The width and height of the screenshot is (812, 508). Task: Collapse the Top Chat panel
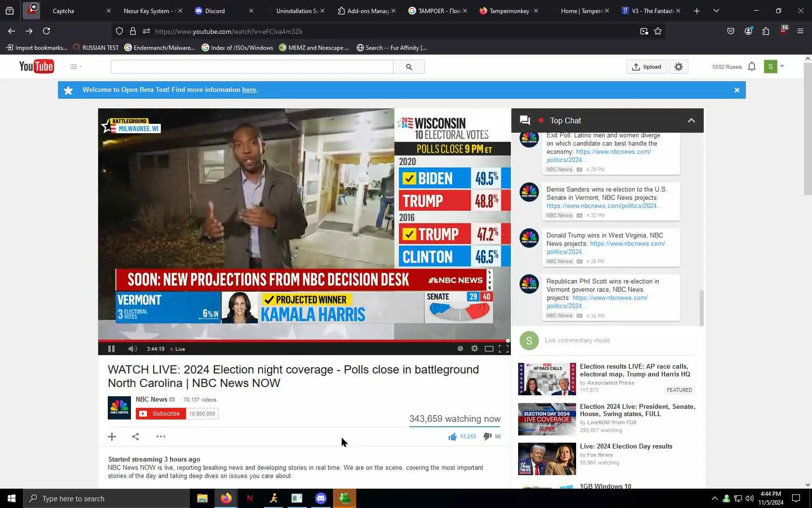pos(691,120)
